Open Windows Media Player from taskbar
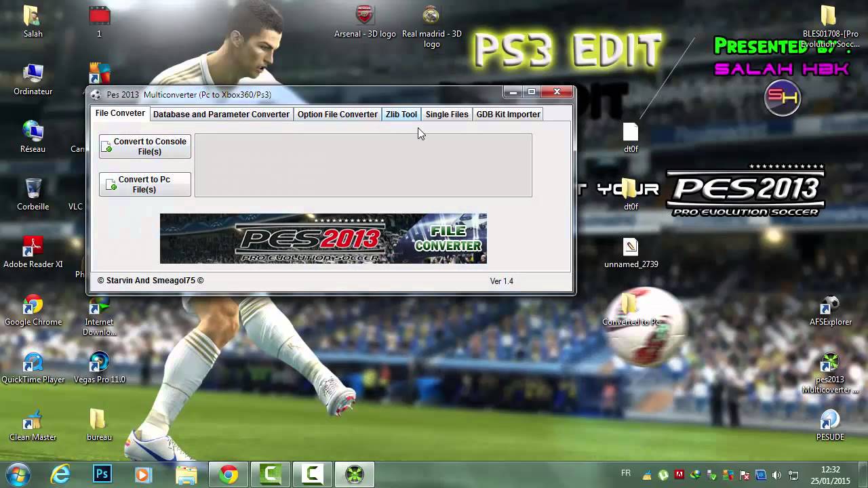Image resolution: width=868 pixels, height=488 pixels. click(x=143, y=474)
